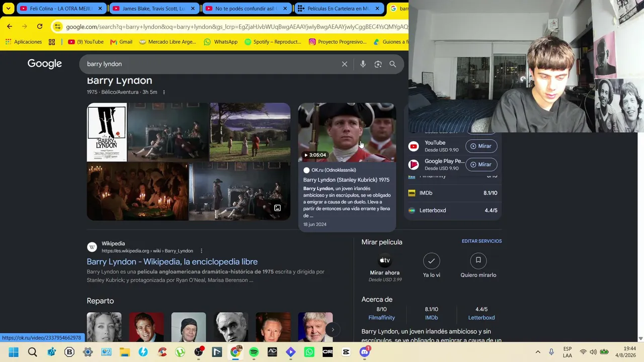Open Windows Search from the taskbar

33,352
